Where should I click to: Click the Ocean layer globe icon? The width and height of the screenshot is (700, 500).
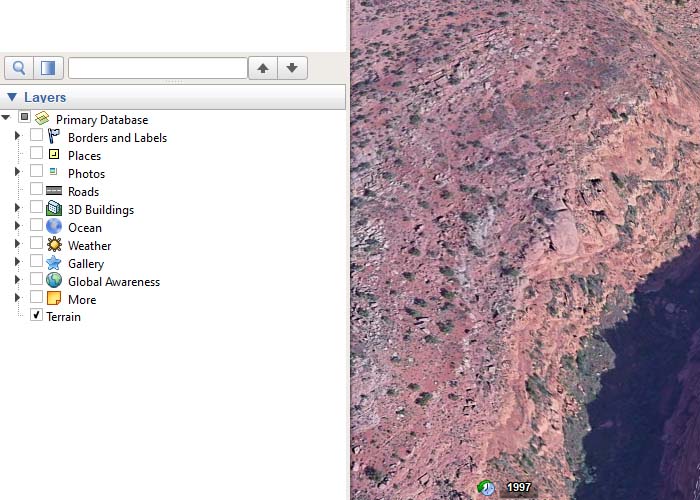point(54,227)
